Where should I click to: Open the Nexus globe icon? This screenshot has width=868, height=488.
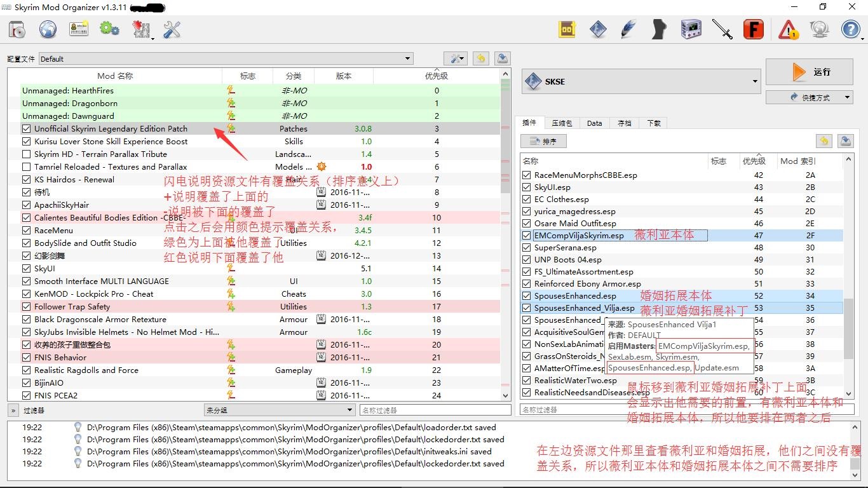tap(48, 29)
